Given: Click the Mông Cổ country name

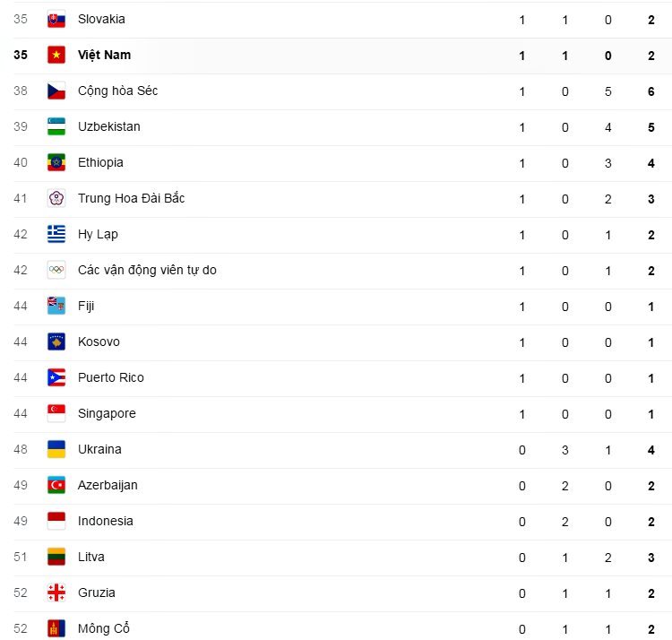Looking at the screenshot, I should tap(103, 628).
